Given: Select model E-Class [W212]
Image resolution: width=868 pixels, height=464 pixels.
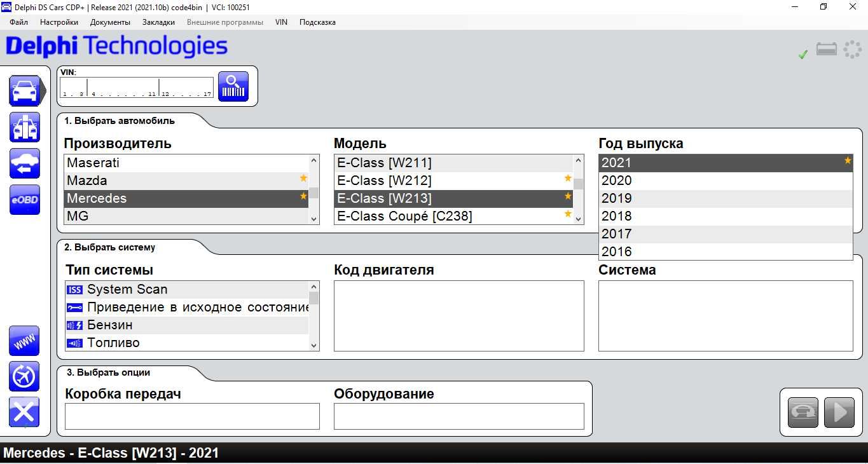Looking at the screenshot, I should 453,181.
